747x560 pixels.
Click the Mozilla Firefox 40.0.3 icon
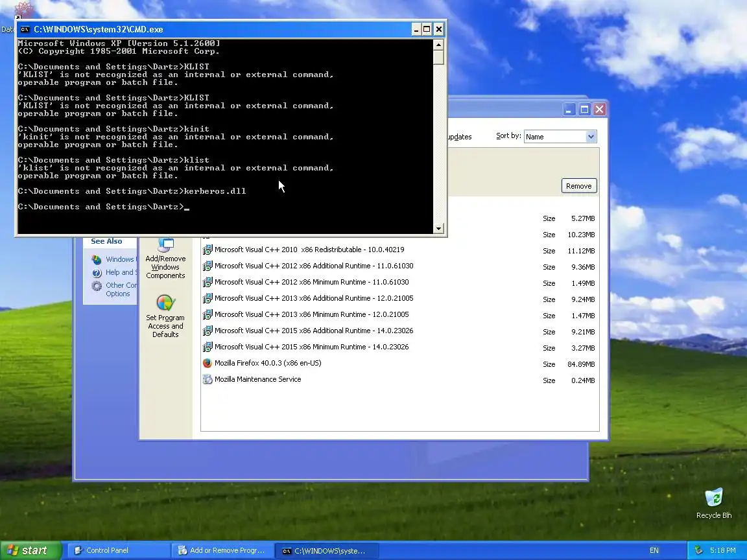(x=207, y=364)
